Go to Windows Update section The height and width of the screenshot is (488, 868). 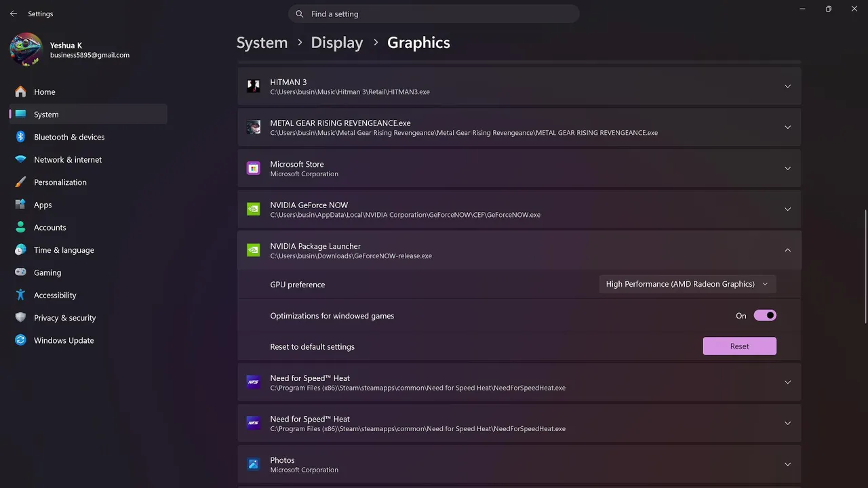[88, 340]
